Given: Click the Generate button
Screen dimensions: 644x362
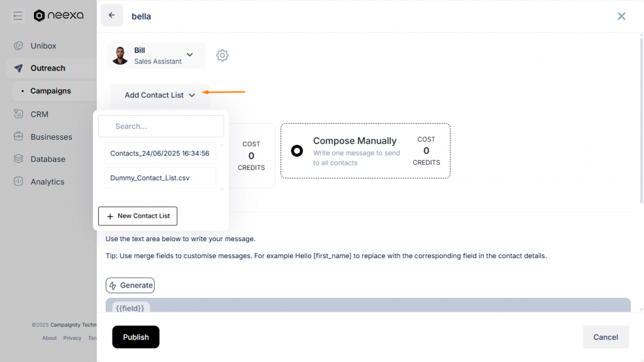Looking at the screenshot, I should click(x=130, y=285).
